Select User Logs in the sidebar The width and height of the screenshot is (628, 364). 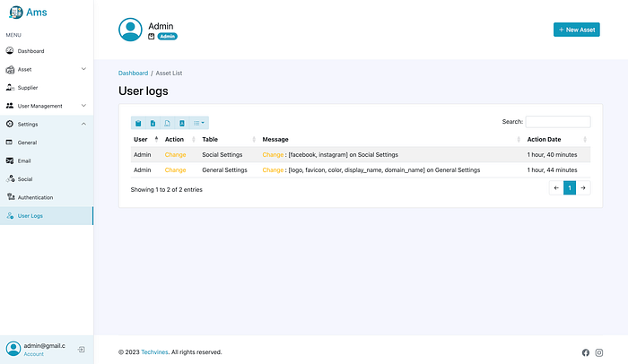click(47, 215)
